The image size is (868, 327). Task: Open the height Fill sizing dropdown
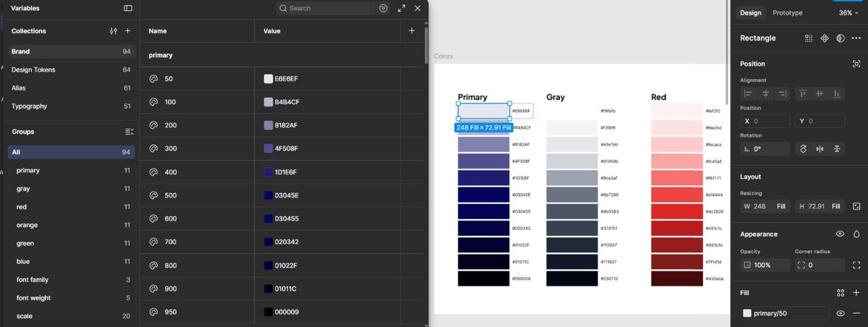pos(836,206)
